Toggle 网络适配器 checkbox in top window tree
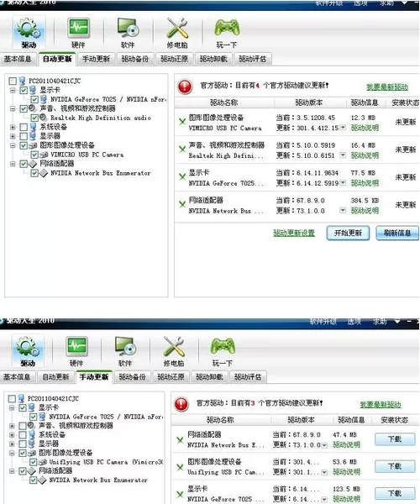This screenshot has width=420, height=504. click(24, 165)
